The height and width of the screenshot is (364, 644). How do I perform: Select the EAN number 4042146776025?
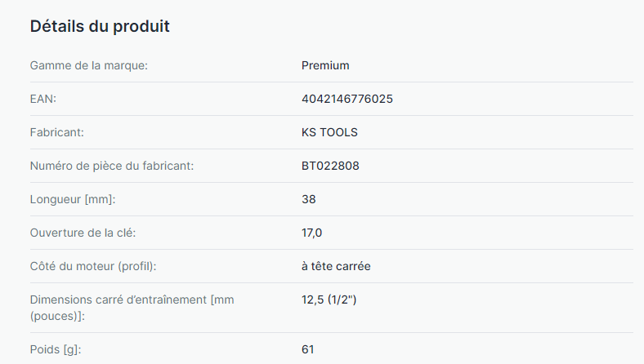coord(347,99)
